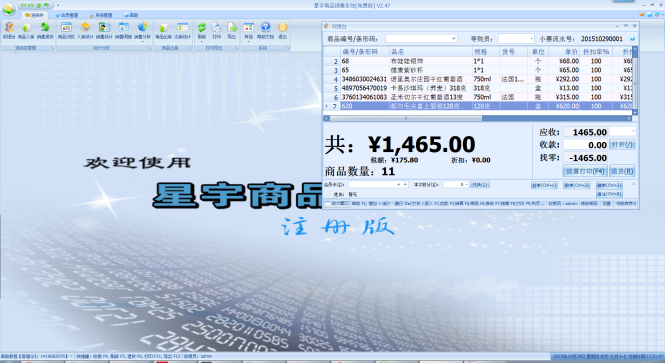Click the 兑换 exchange button beside points
Viewport: 665px width, 363px height.
[x=480, y=184]
